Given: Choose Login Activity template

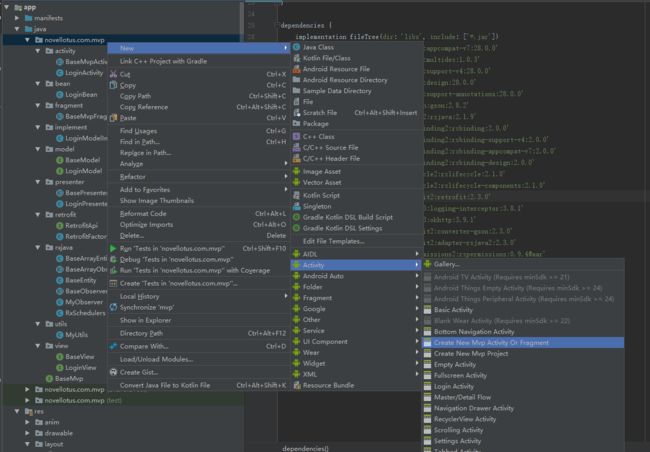Looking at the screenshot, I should (x=523, y=386).
